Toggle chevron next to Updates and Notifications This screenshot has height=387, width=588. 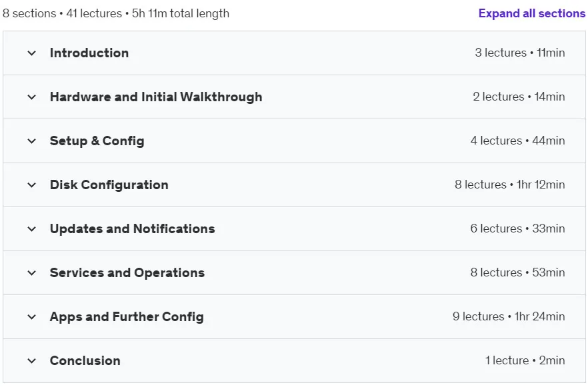(x=32, y=229)
